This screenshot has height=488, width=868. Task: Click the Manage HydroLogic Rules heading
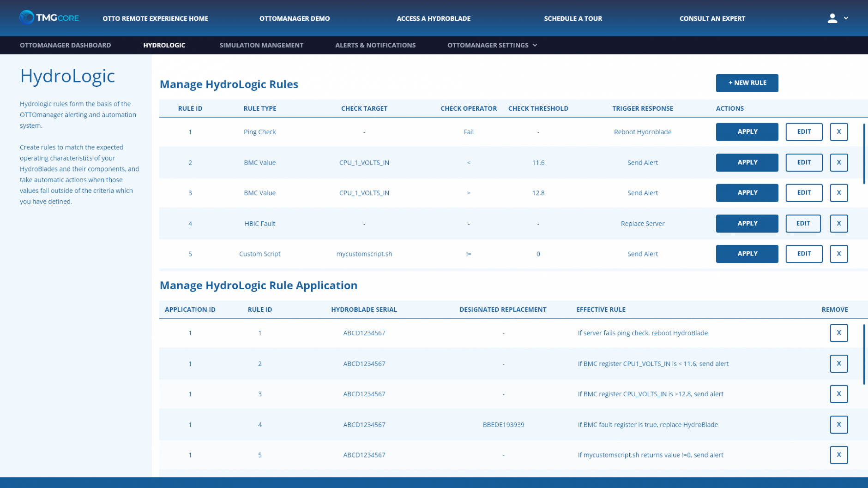click(229, 84)
